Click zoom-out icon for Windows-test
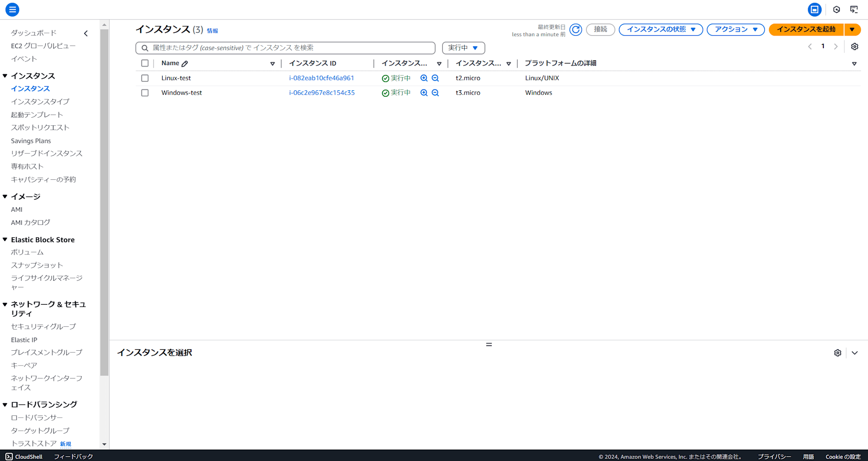Viewport: 868px width, 461px height. point(435,93)
